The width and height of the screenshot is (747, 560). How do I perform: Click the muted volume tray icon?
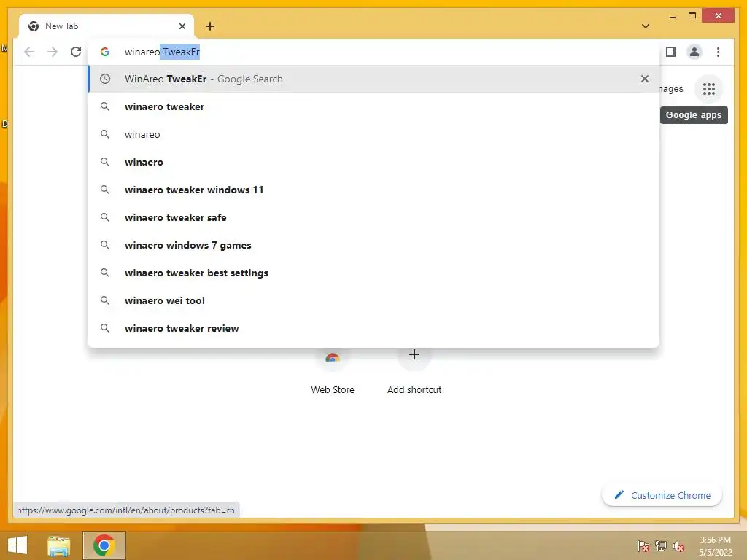click(678, 546)
